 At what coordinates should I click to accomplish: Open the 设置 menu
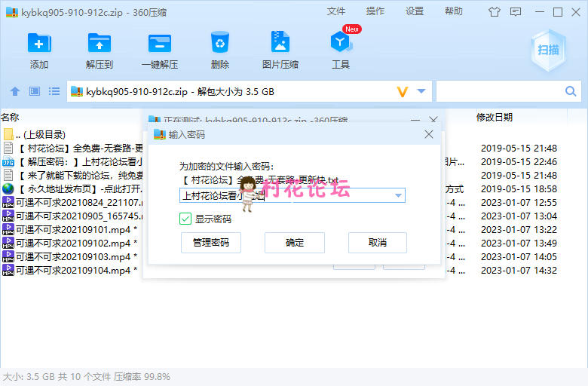coord(415,11)
